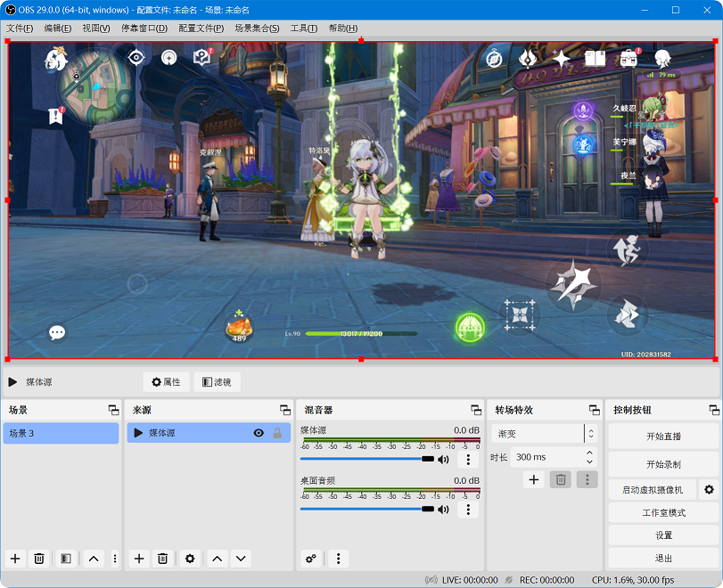Open 场景集合(S) menu

click(x=257, y=29)
